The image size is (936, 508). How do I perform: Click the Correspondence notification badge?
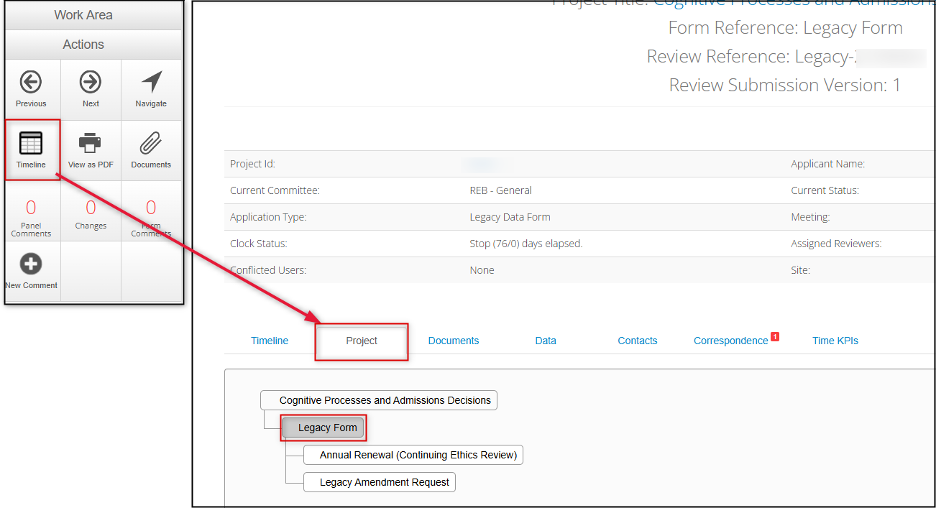click(x=775, y=337)
